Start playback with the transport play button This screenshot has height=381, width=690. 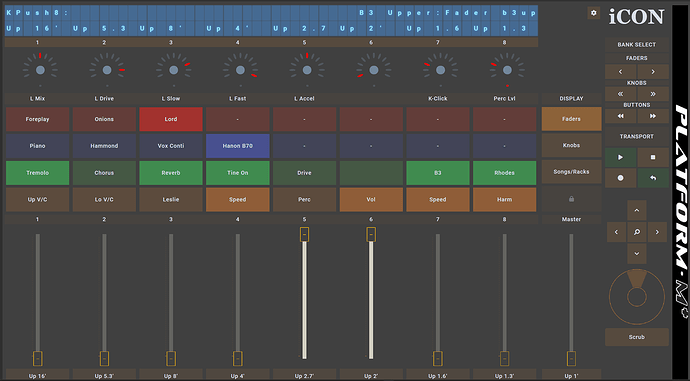click(x=620, y=157)
